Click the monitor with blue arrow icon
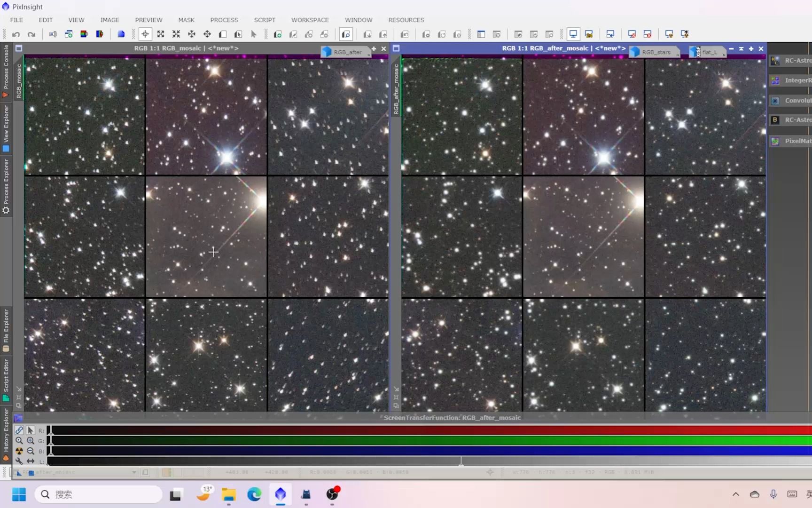This screenshot has width=812, height=508. 610,34
